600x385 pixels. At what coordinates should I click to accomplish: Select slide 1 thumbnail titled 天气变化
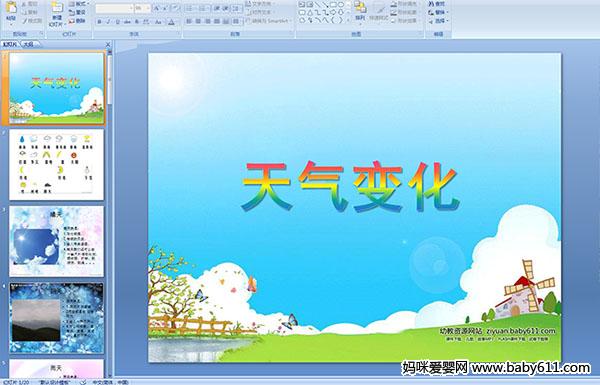point(56,88)
